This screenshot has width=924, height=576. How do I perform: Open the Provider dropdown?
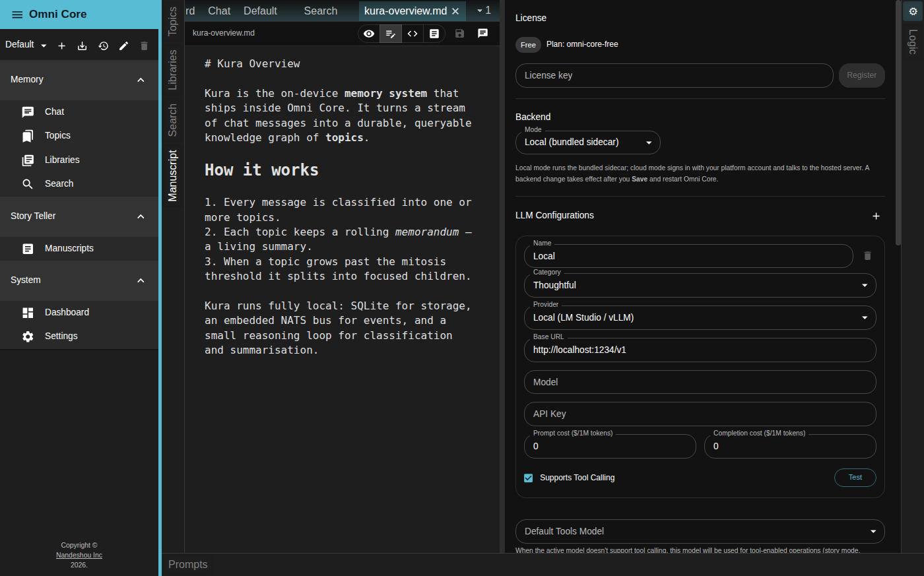click(x=700, y=318)
